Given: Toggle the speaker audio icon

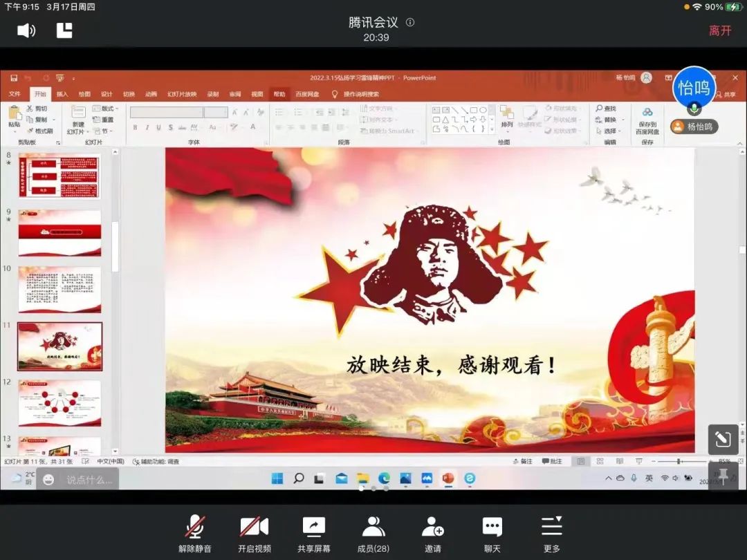Looking at the screenshot, I should click(26, 30).
